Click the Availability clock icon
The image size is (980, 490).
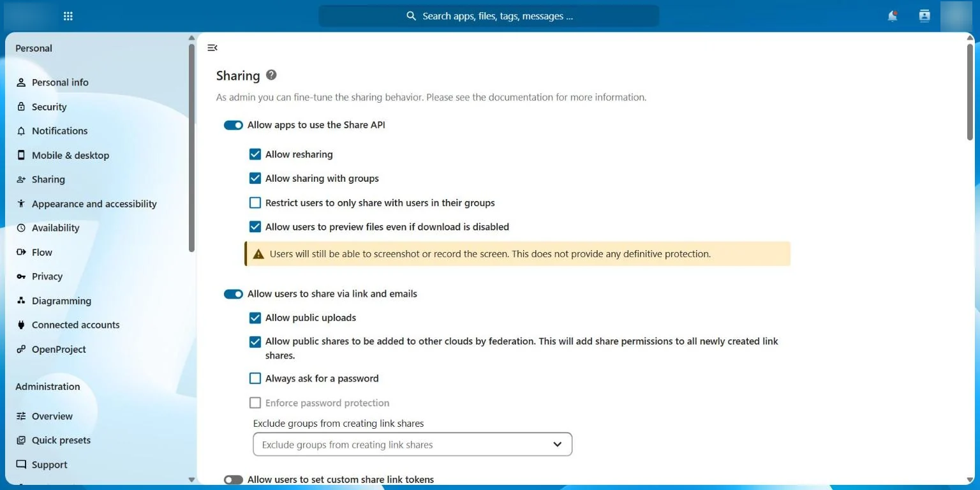click(x=21, y=228)
